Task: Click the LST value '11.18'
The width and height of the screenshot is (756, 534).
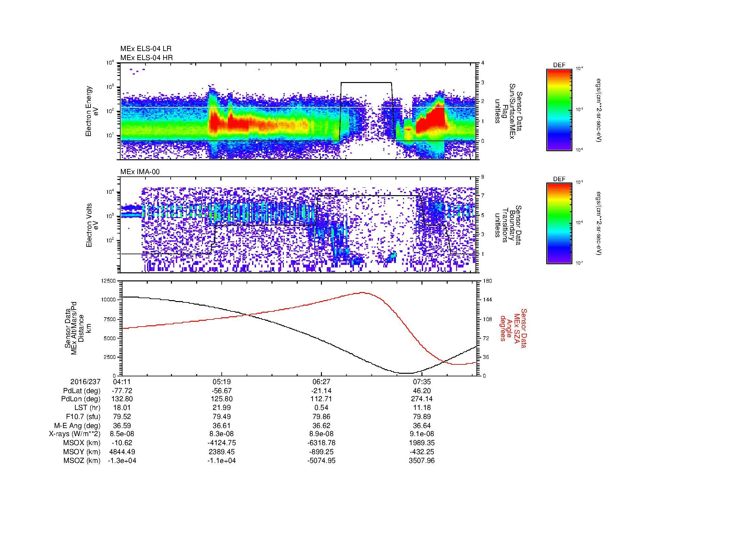Action: tap(422, 408)
